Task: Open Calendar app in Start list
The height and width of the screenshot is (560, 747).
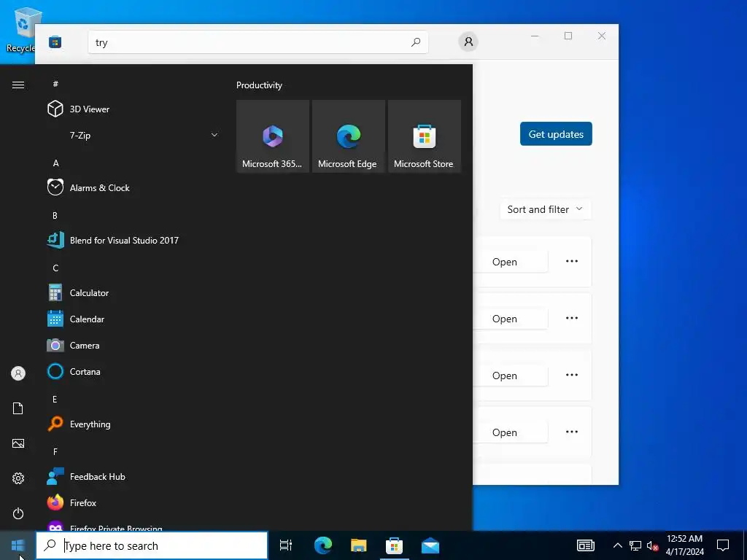Action: coord(133,319)
